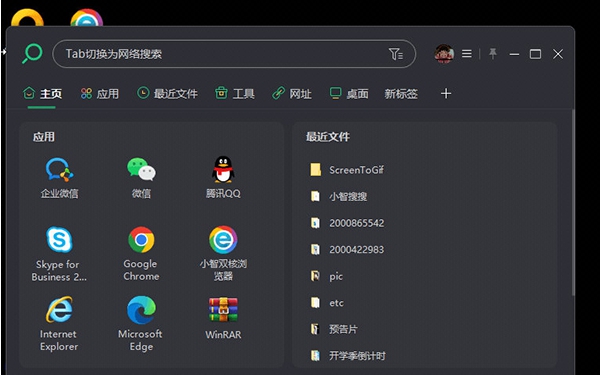Launch 小智双核浏览器

[223, 254]
